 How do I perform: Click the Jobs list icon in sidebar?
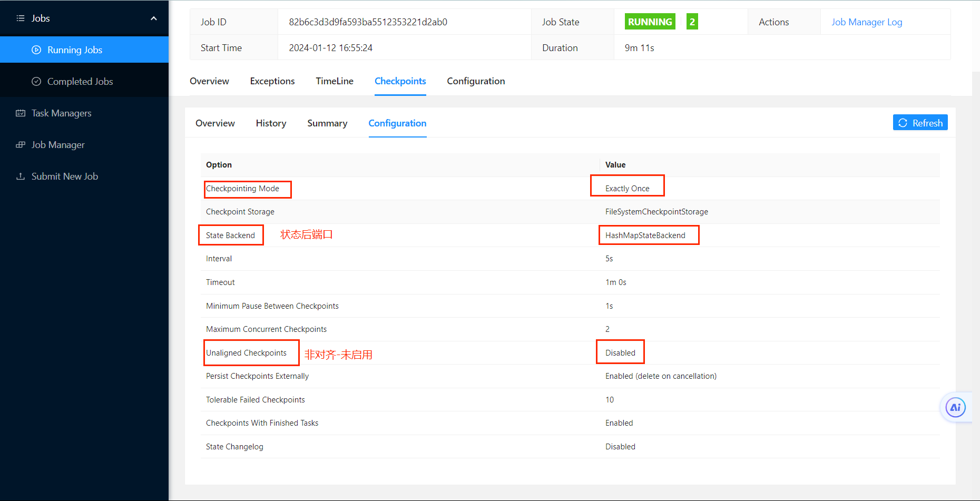coord(21,18)
